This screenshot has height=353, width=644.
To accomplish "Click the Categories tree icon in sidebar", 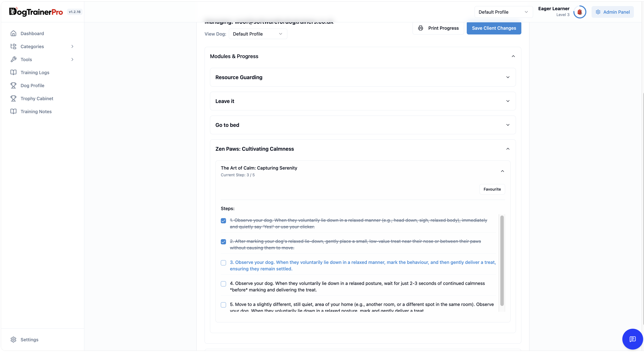I will point(13,46).
